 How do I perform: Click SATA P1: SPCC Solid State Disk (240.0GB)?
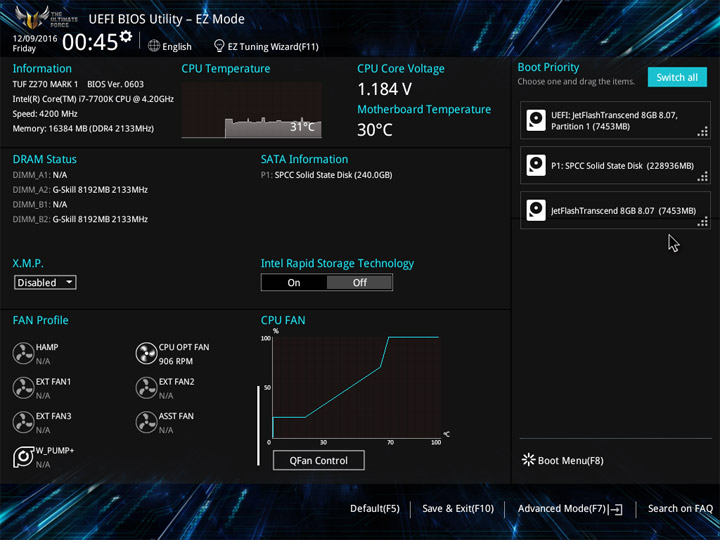[326, 175]
